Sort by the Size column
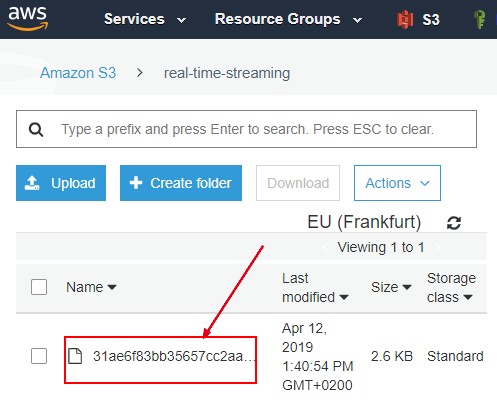 tap(391, 287)
